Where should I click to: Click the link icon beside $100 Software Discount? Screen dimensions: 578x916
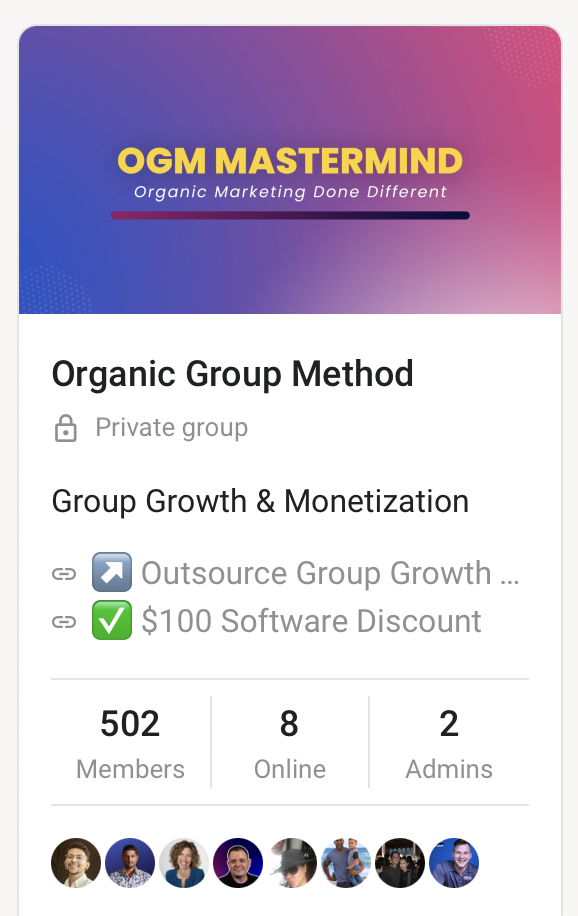coord(65,620)
